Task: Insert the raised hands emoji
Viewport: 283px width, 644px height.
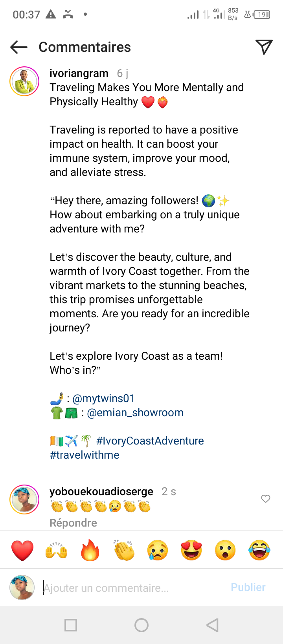Action: tap(56, 550)
